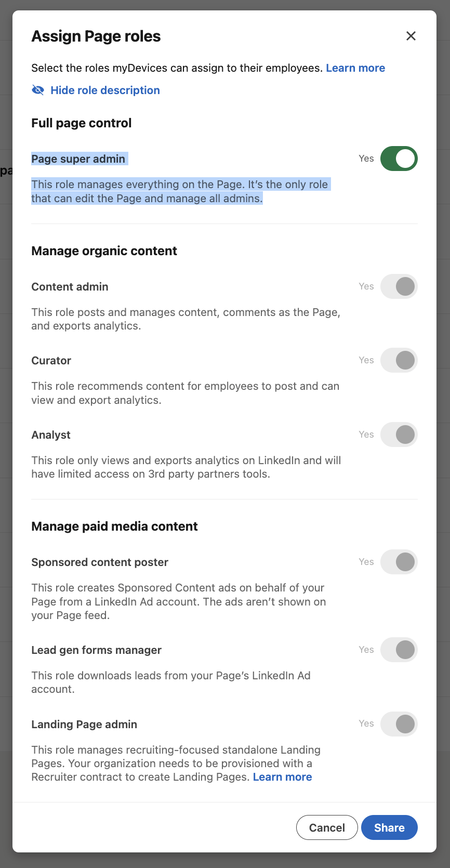Viewport: 450px width, 868px height.
Task: Click the Share button
Action: click(x=389, y=827)
